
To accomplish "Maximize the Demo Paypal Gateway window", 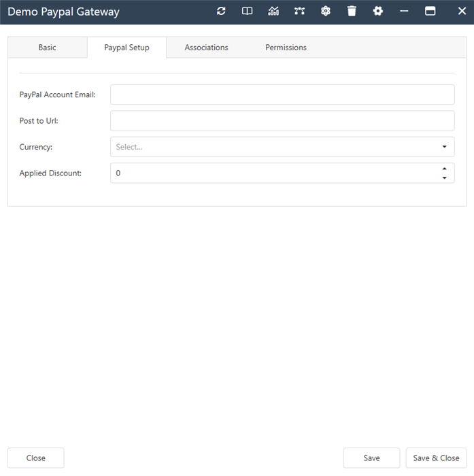I will coord(430,12).
